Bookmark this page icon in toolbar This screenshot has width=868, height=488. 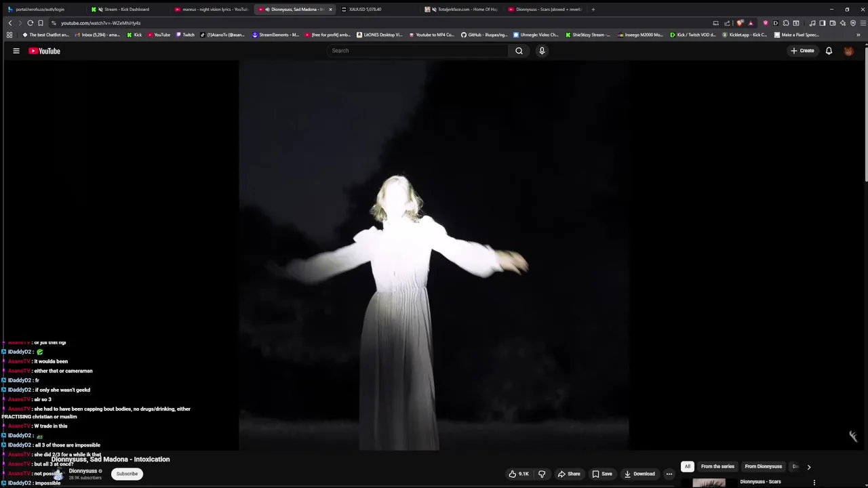coord(41,23)
